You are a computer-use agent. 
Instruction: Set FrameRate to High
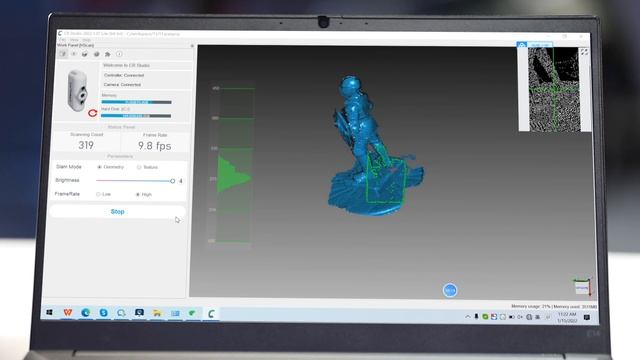138,194
